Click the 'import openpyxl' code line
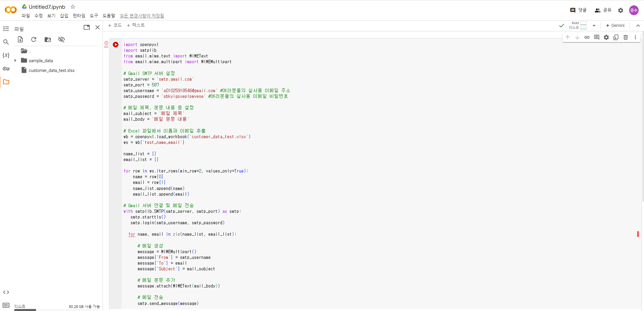 pyautogui.click(x=141, y=45)
